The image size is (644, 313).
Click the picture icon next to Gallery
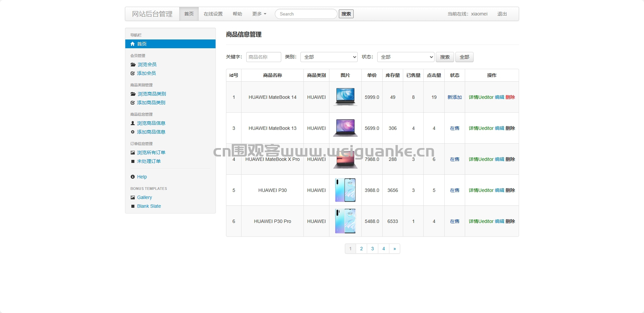tap(133, 197)
